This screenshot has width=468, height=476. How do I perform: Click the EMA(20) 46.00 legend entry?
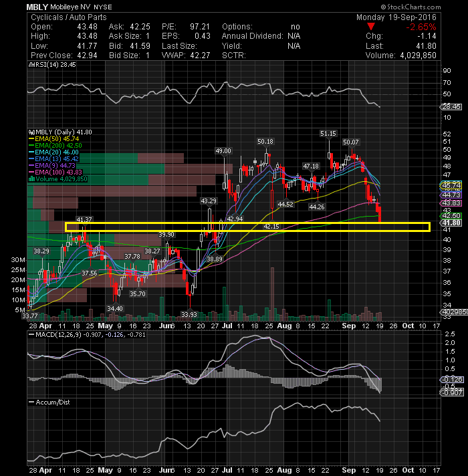click(57, 152)
